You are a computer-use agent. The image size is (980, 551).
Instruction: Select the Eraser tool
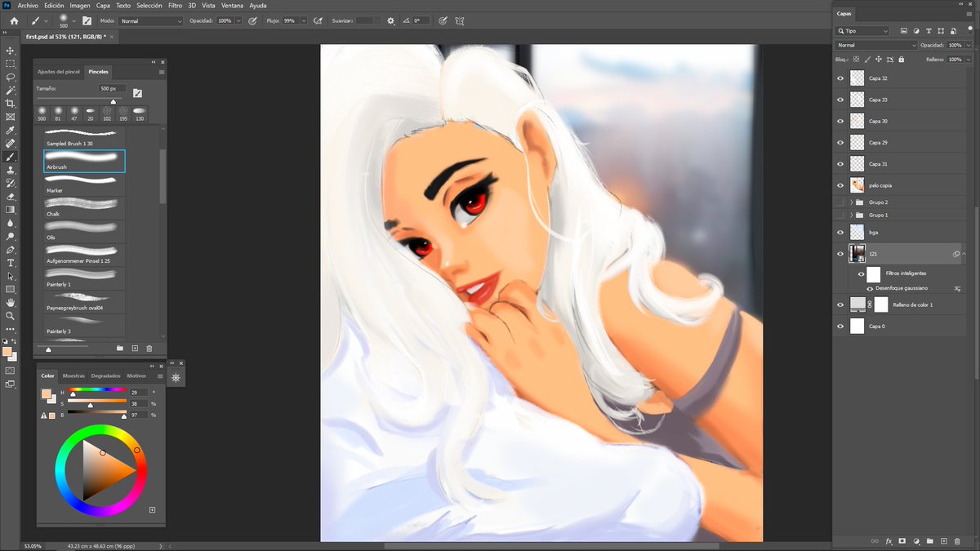(x=11, y=197)
